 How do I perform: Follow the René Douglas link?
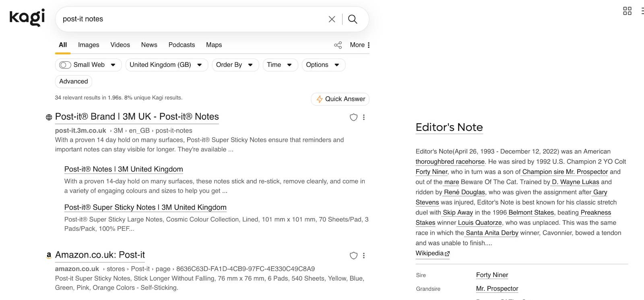coord(465,192)
